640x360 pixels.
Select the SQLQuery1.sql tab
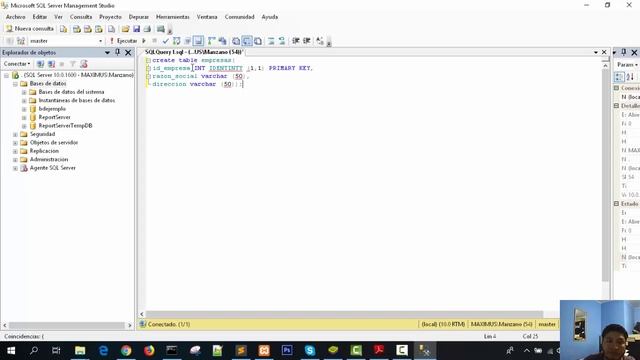(x=194, y=52)
